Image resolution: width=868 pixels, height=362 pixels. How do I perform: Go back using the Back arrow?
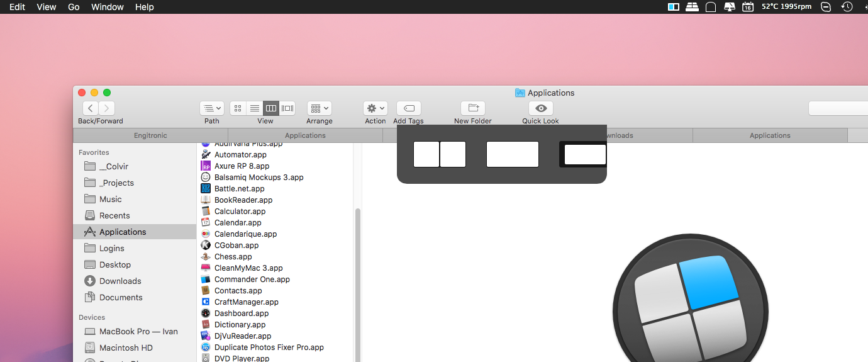tap(91, 108)
